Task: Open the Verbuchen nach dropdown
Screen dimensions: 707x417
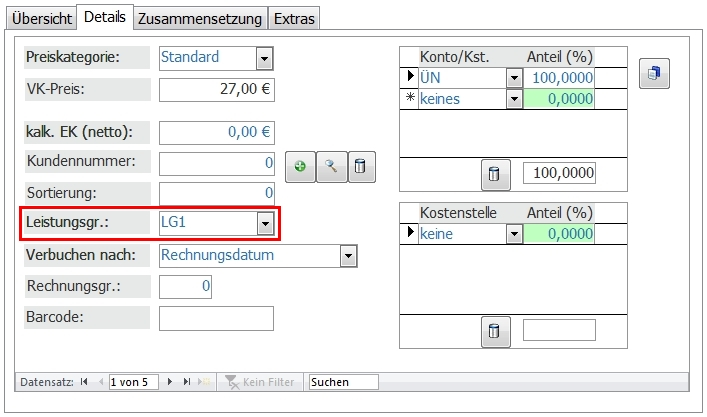Action: [x=348, y=256]
